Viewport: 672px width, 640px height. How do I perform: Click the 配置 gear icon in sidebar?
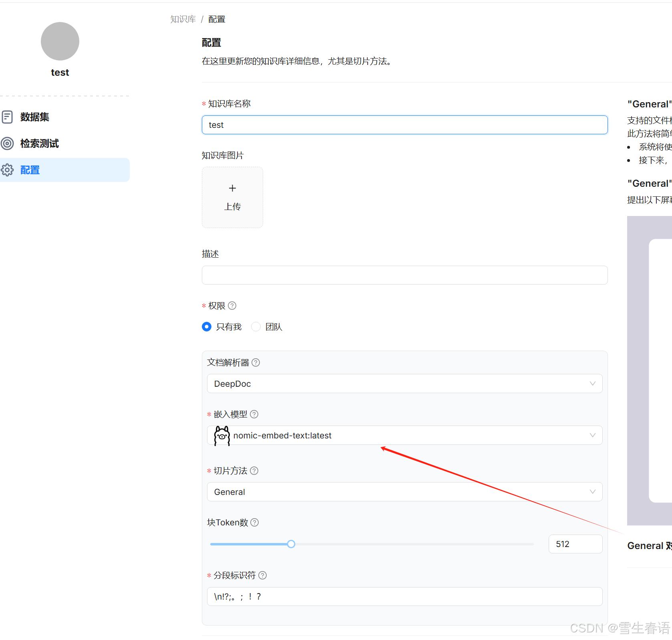(7, 170)
